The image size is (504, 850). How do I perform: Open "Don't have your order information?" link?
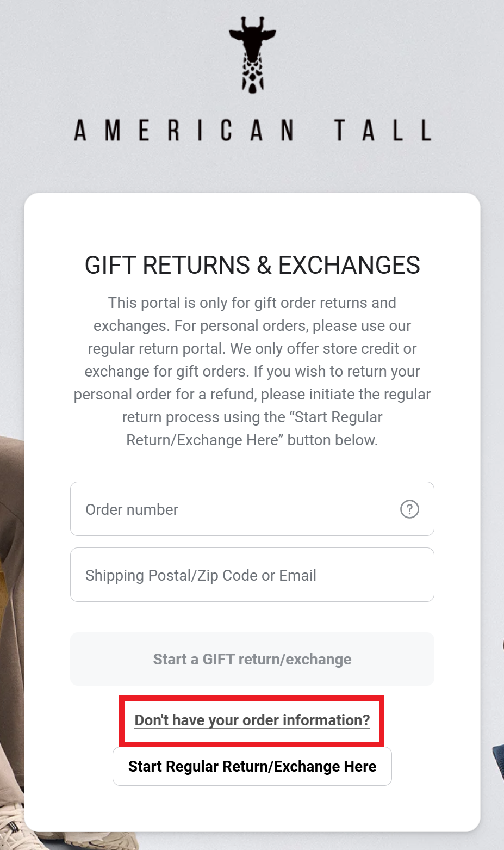[x=252, y=720]
